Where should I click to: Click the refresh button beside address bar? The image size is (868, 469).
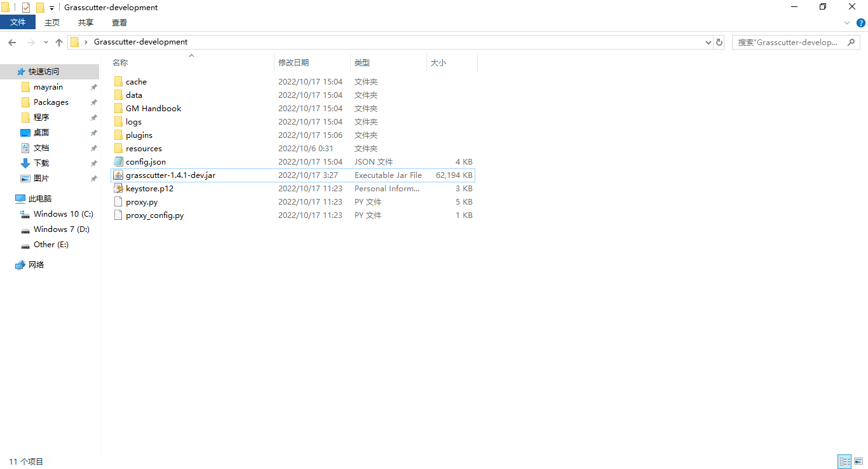719,42
